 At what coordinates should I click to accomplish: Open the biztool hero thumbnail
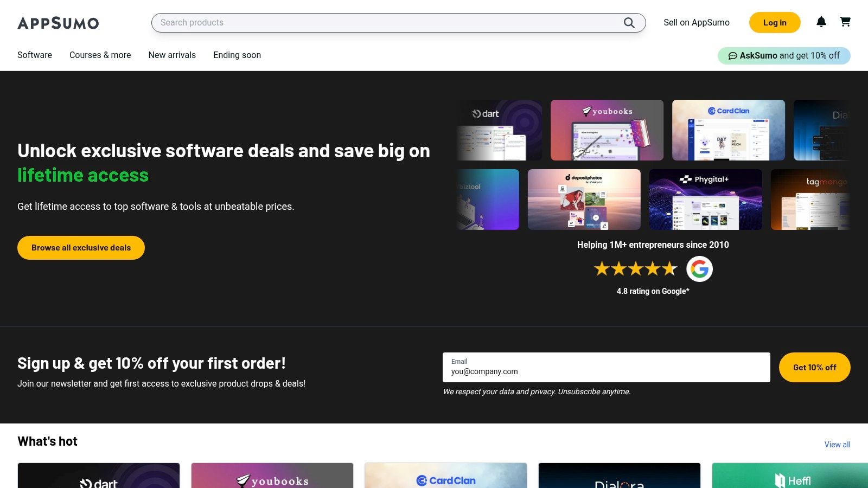(x=488, y=200)
